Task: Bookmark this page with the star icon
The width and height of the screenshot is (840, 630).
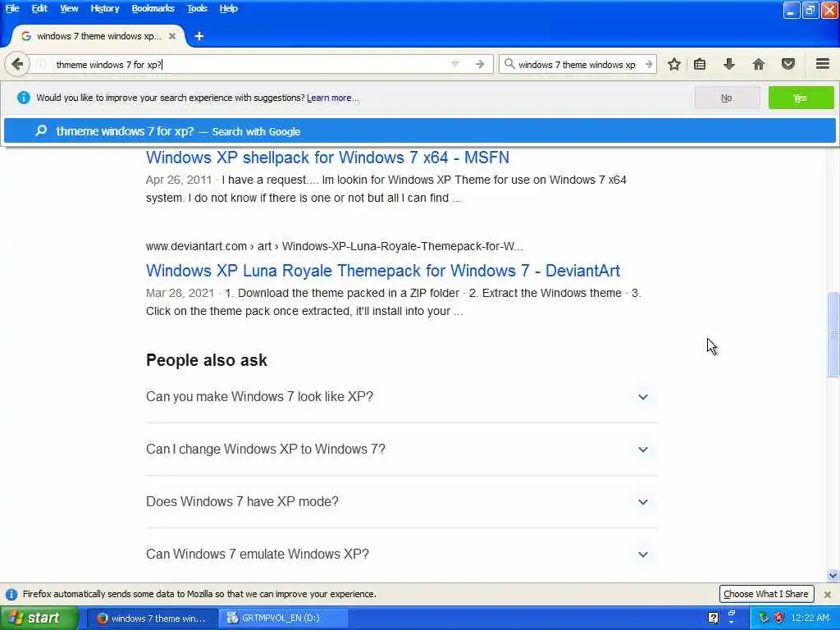Action: pos(674,64)
